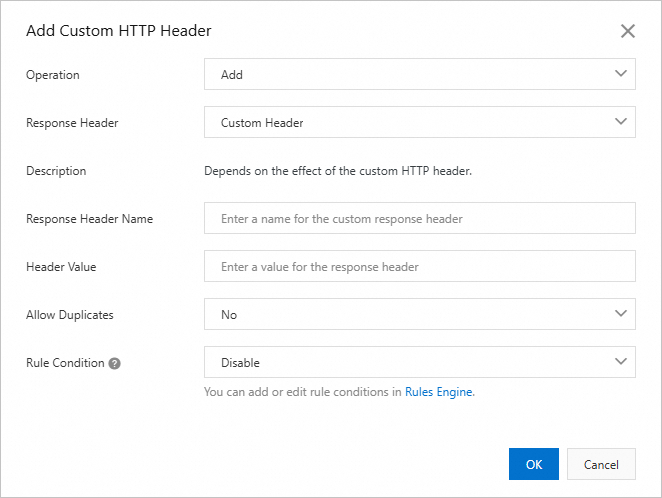Click the chevron arrow in Allow Duplicates field
Viewport: 662px width, 498px height.
click(621, 314)
